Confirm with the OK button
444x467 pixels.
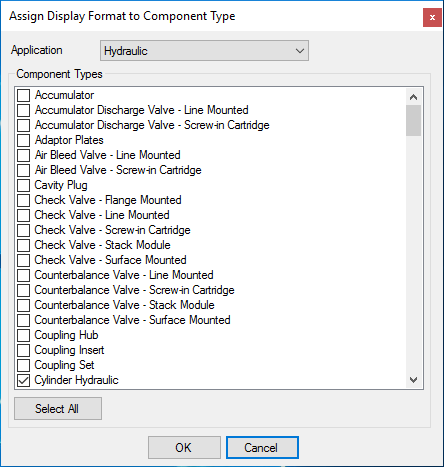[x=184, y=448]
